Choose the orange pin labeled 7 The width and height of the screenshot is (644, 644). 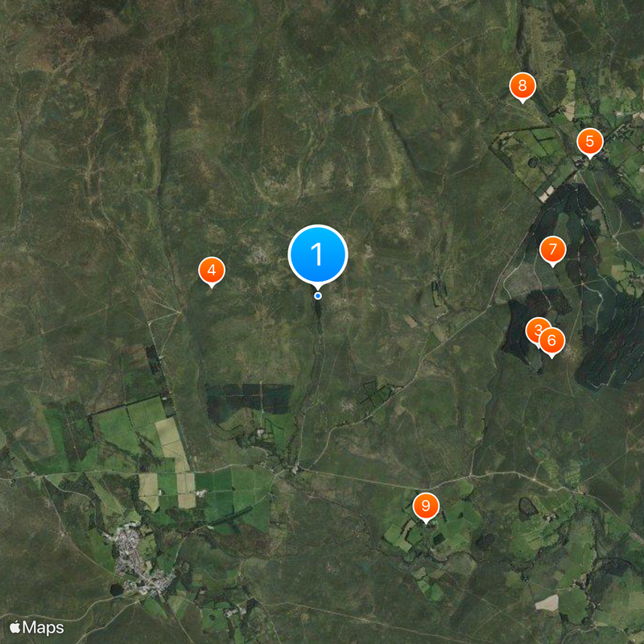(553, 250)
